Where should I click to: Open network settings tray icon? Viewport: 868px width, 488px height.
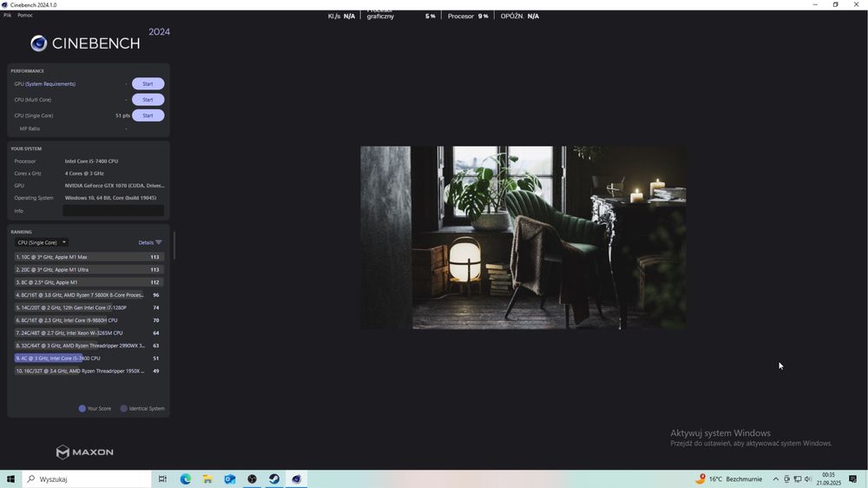pyautogui.click(x=797, y=479)
